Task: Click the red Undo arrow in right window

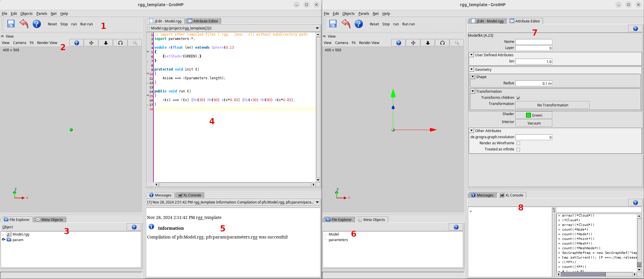Action: (x=346, y=24)
